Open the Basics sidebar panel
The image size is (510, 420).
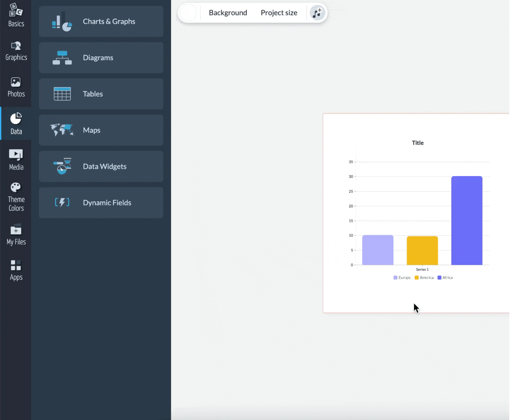(16, 15)
